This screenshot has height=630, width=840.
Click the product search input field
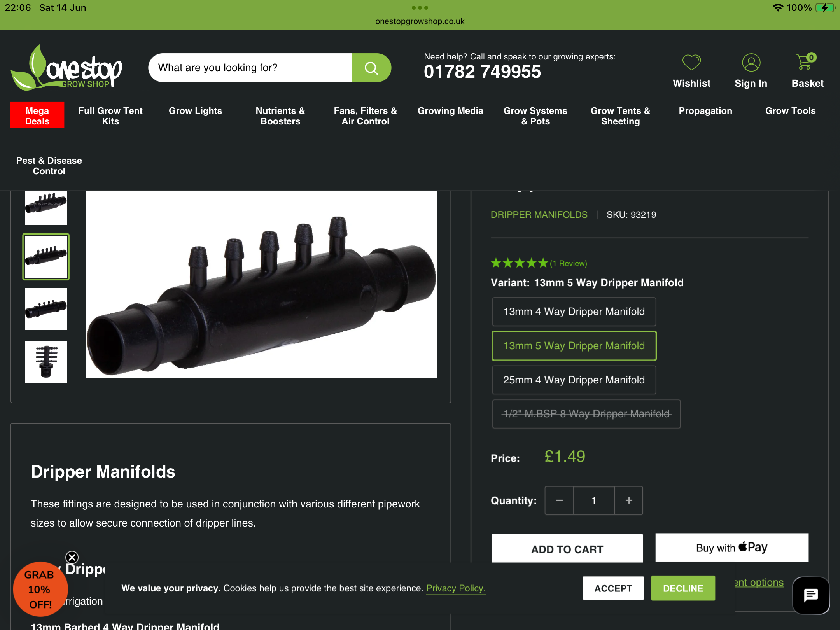250,68
